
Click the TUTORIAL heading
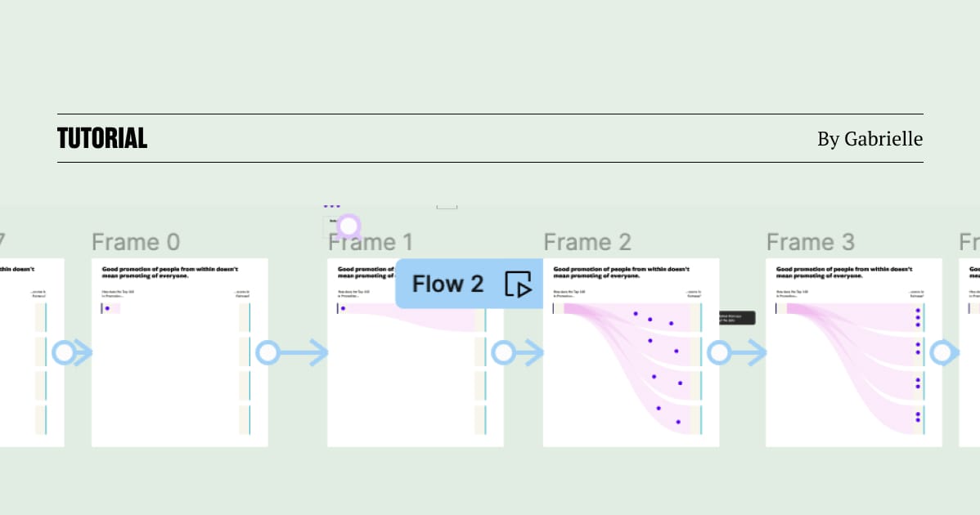102,139
